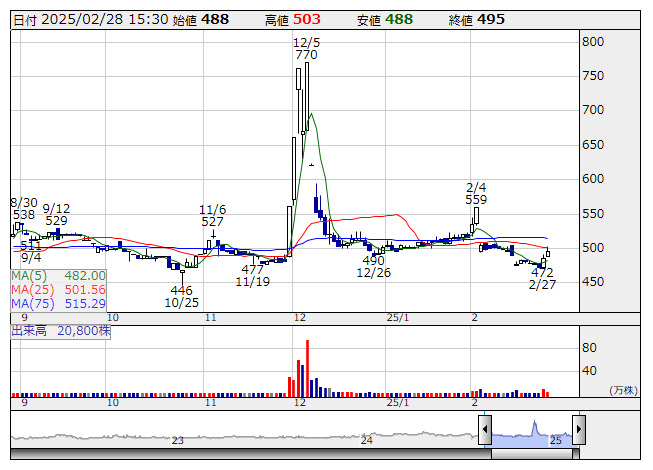Click the 終値 closing price value 495

click(491, 20)
